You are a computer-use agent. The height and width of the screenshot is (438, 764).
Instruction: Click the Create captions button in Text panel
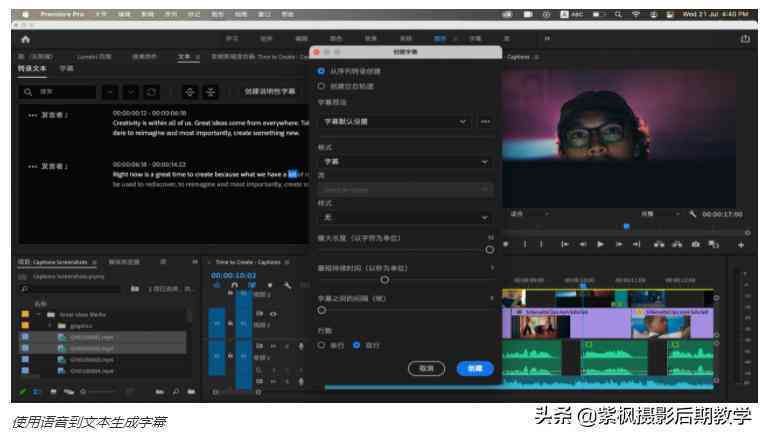click(x=270, y=92)
